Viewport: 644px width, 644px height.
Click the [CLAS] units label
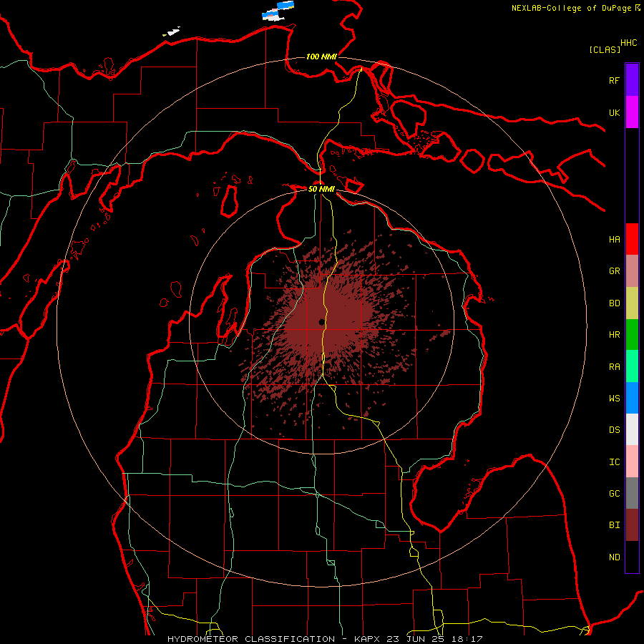click(605, 49)
